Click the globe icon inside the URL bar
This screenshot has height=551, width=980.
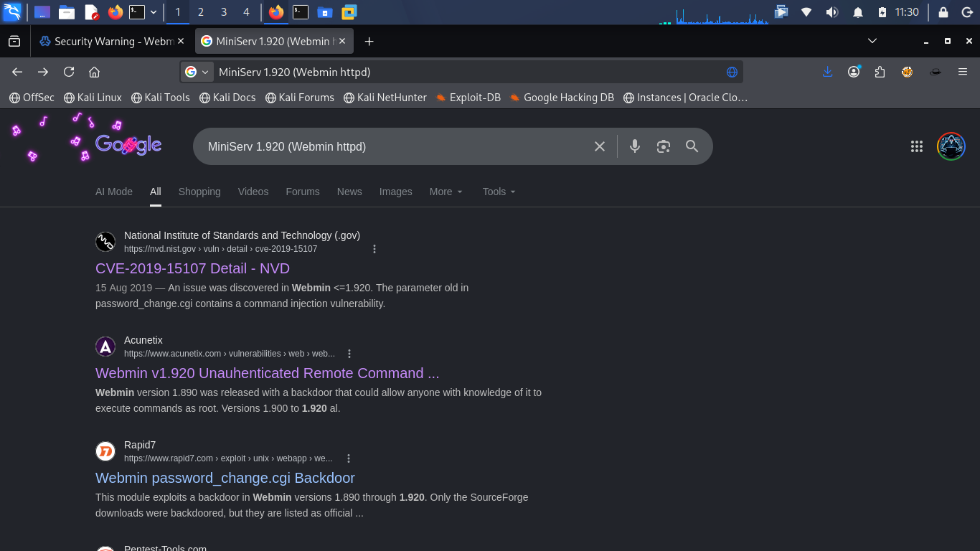tap(732, 72)
